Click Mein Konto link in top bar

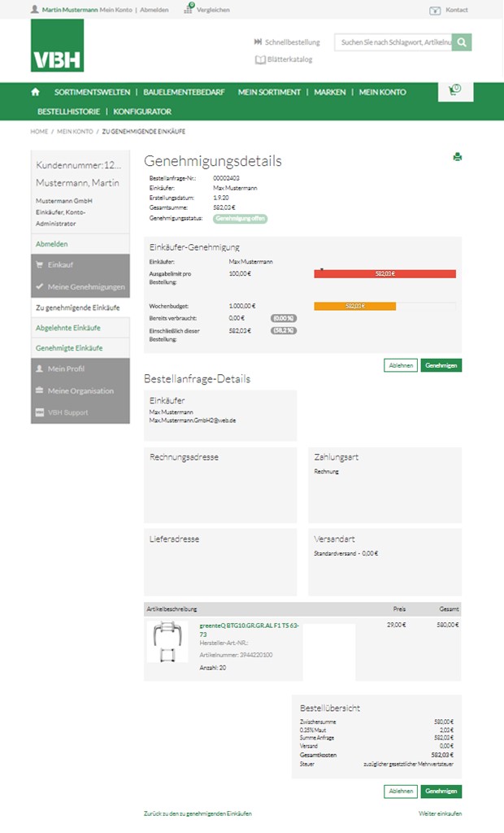(115, 10)
